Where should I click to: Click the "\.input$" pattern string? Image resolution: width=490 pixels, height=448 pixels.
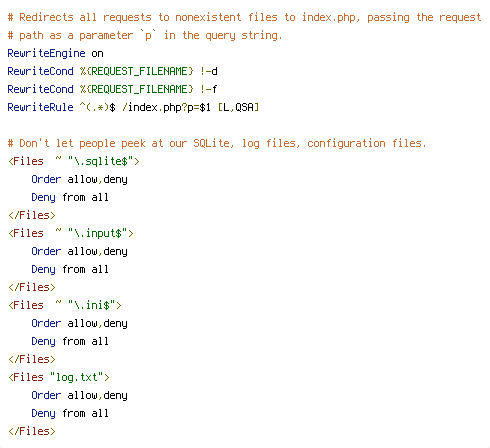pyautogui.click(x=98, y=233)
